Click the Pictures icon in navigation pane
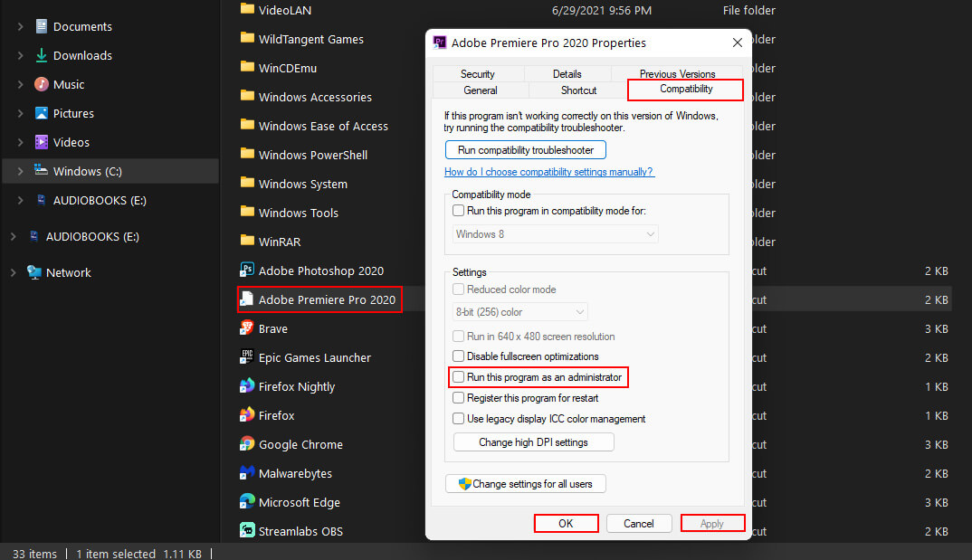Screen dimensions: 972x560 (x=42, y=113)
